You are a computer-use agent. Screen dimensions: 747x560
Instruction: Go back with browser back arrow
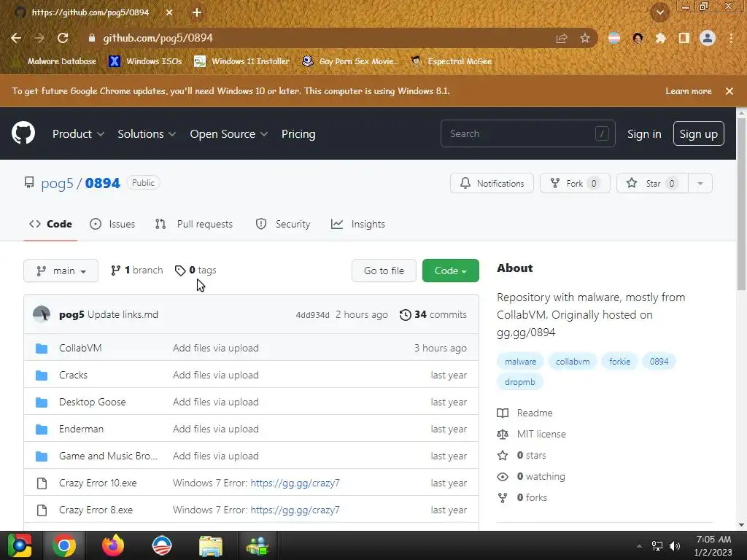pyautogui.click(x=16, y=38)
